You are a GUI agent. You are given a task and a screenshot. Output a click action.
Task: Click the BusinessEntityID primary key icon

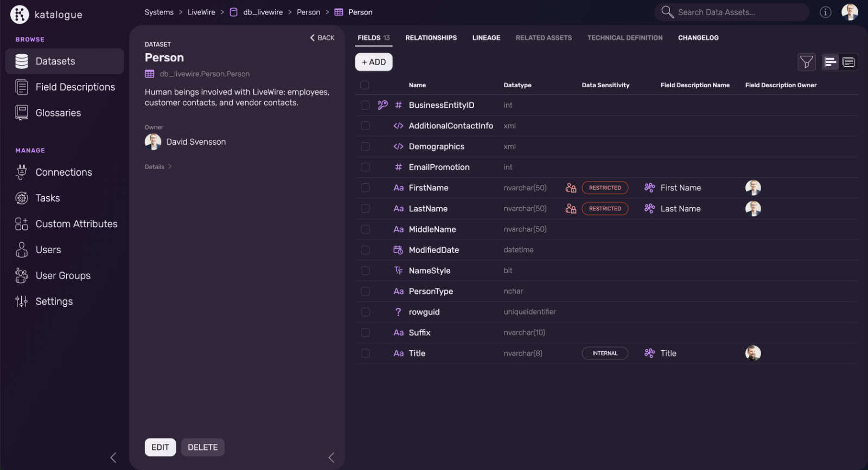click(382, 105)
